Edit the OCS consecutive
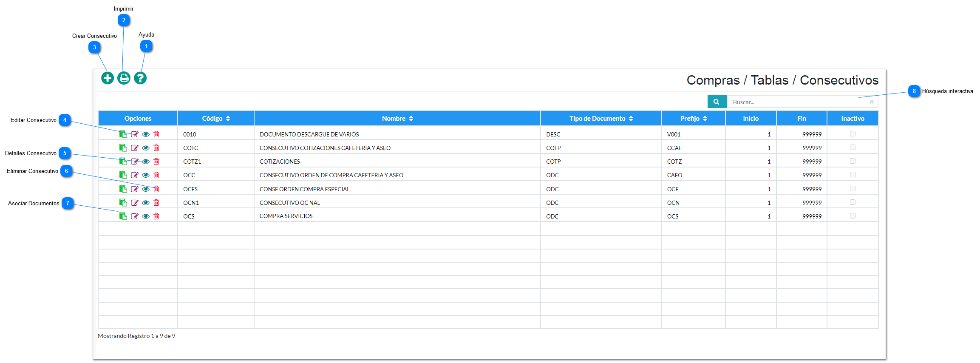The image size is (980, 363). (135, 216)
